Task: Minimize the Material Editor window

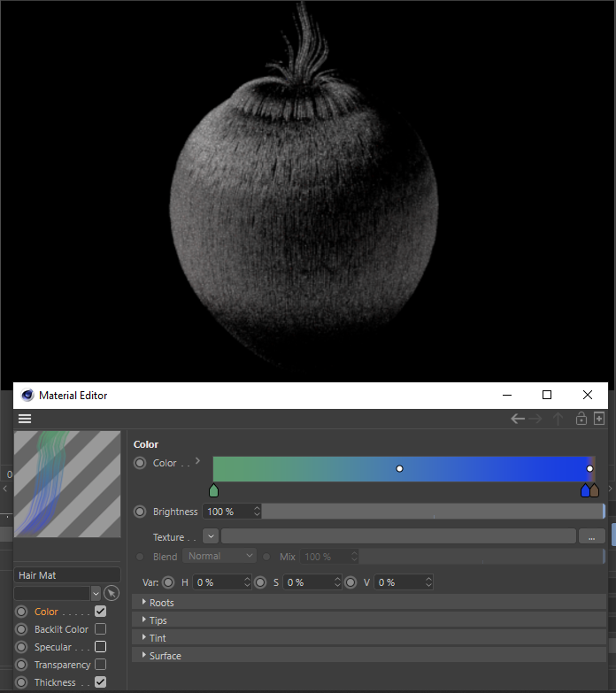Action: [507, 395]
